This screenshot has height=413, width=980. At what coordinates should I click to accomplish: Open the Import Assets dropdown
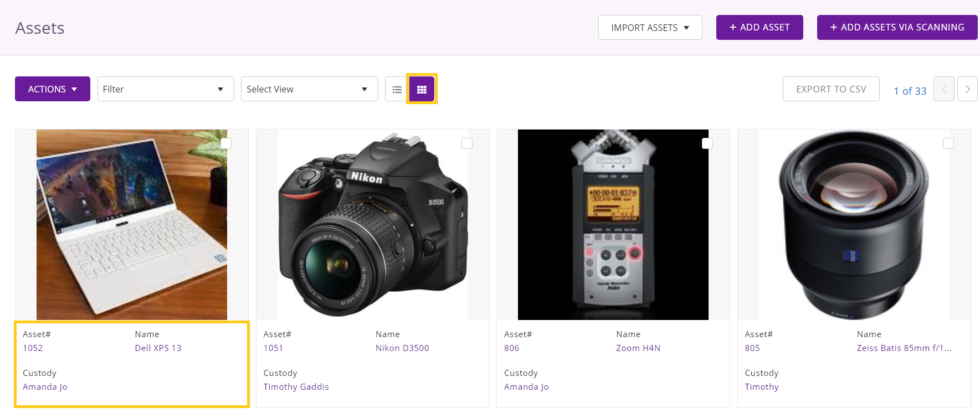(650, 28)
